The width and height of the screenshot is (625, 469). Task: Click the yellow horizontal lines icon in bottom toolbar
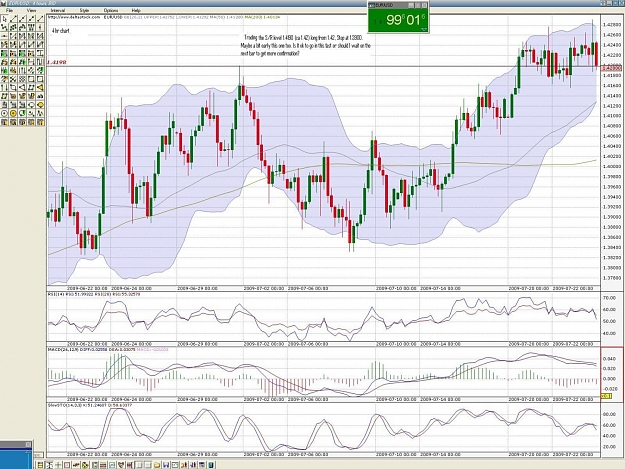[x=40, y=465]
